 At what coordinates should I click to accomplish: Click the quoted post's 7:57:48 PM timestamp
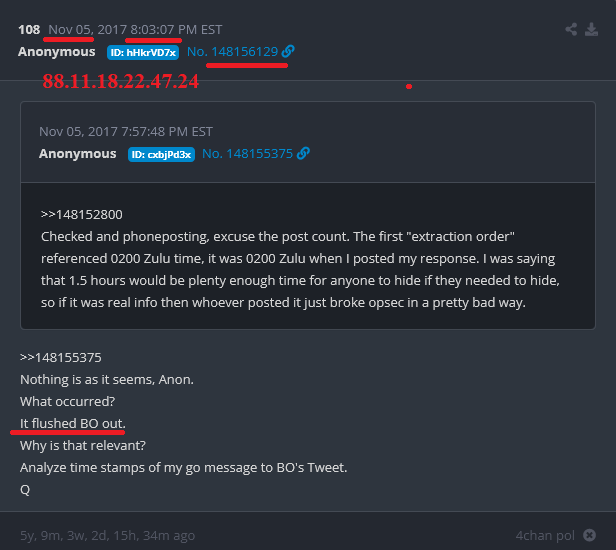[125, 131]
